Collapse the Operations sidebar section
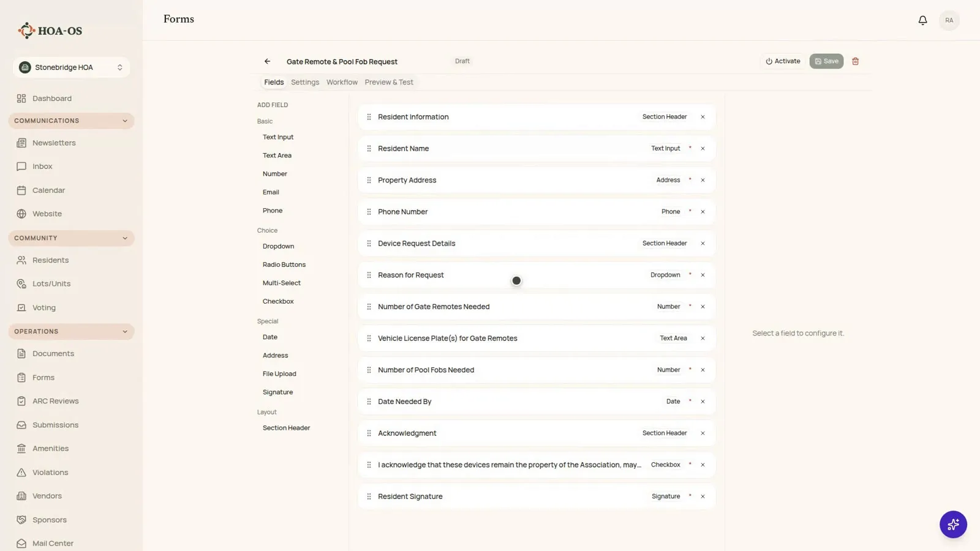980x551 pixels. click(x=71, y=331)
